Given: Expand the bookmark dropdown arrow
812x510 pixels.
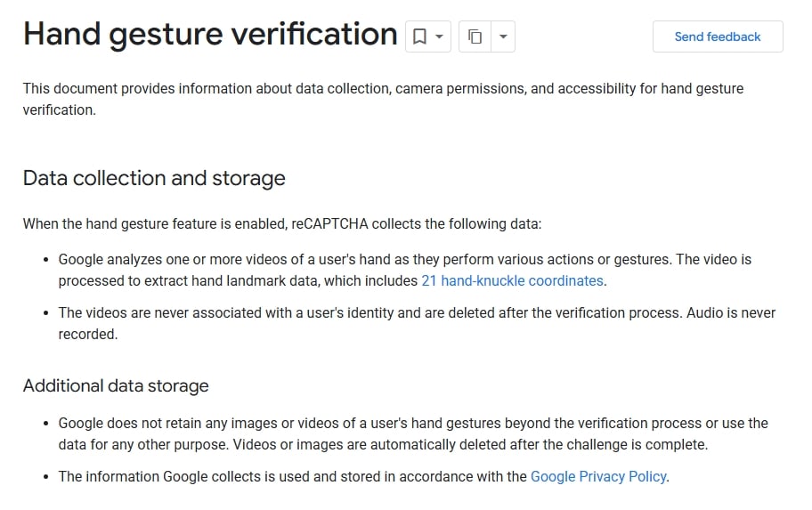Looking at the screenshot, I should click(439, 36).
